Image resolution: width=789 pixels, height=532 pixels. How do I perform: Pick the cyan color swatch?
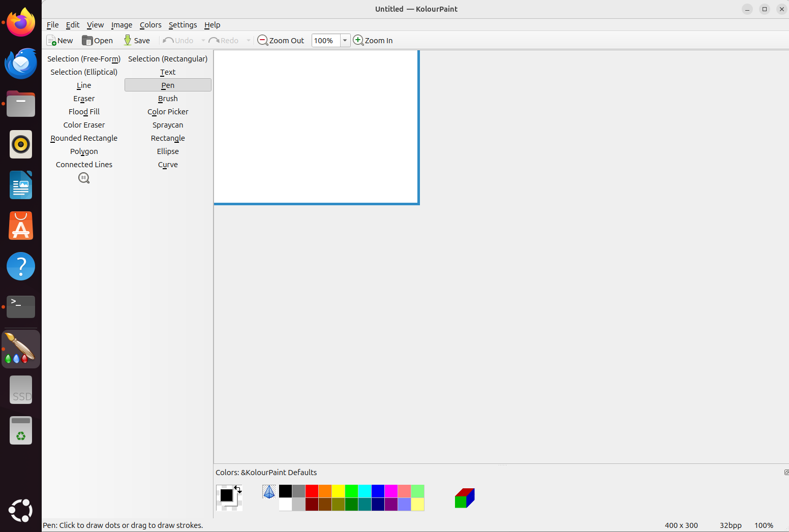tap(365, 491)
